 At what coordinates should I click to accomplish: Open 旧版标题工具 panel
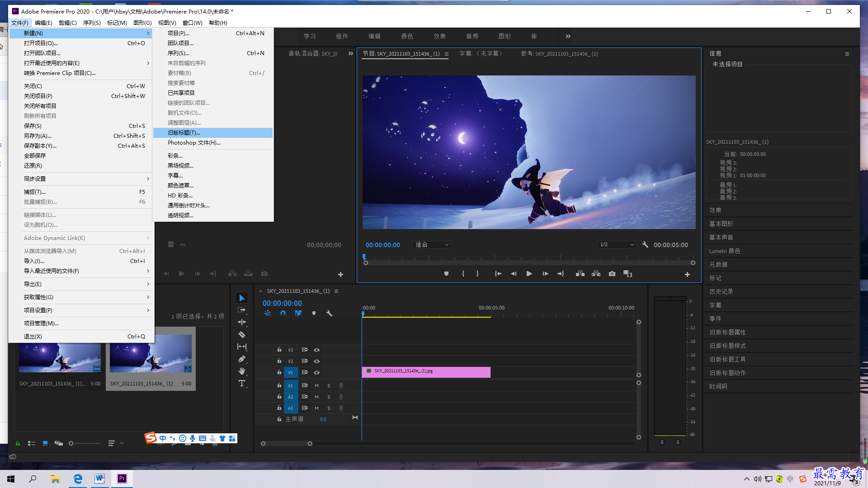[x=727, y=359]
